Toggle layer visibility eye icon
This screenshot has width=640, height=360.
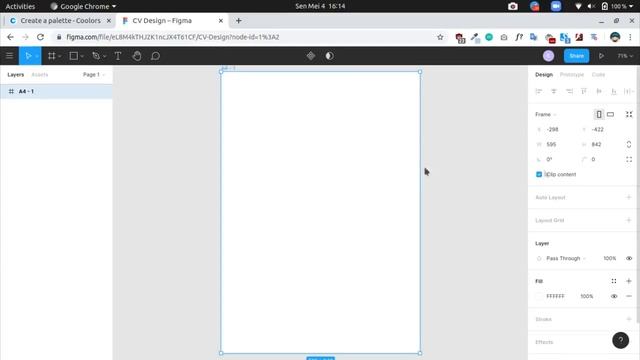pyautogui.click(x=629, y=258)
